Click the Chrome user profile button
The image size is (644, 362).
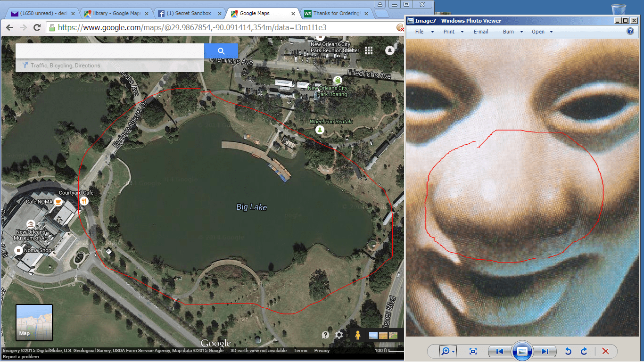point(379,4)
